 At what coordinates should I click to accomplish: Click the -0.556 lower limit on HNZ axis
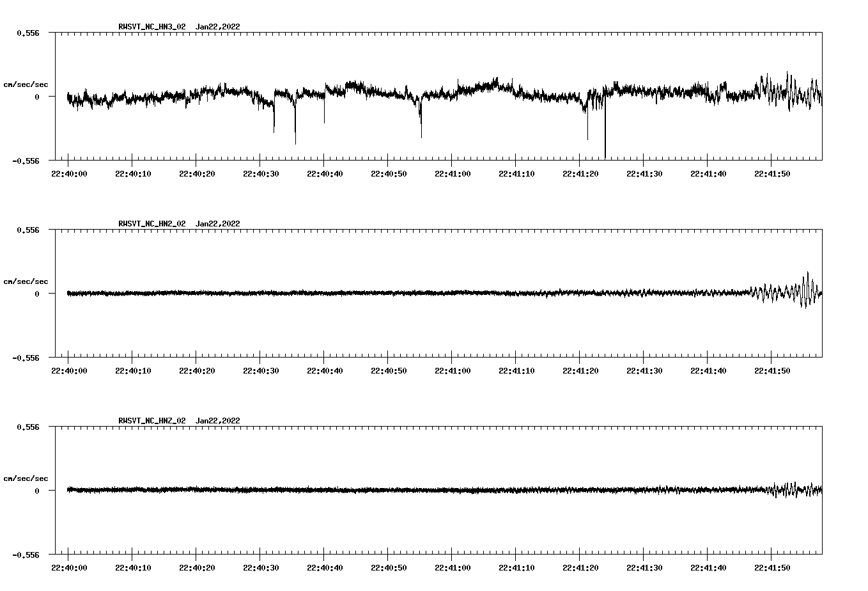26,555
